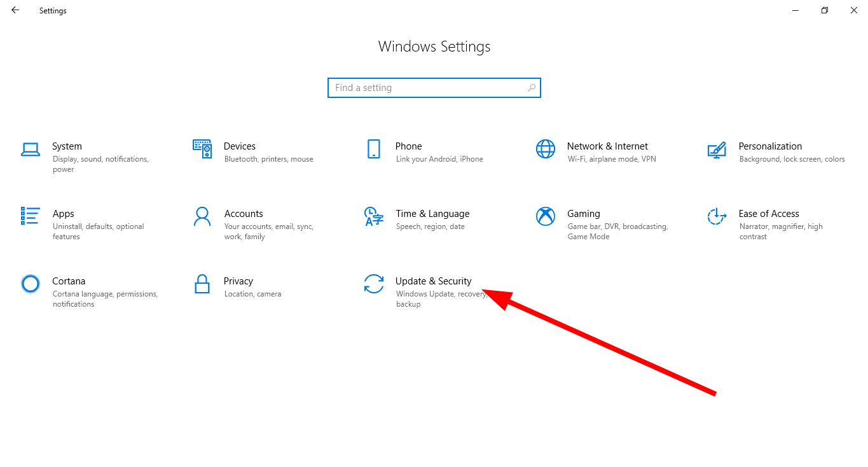This screenshot has width=868, height=467.
Task: Click the Windows Settings heading
Action: tap(434, 46)
